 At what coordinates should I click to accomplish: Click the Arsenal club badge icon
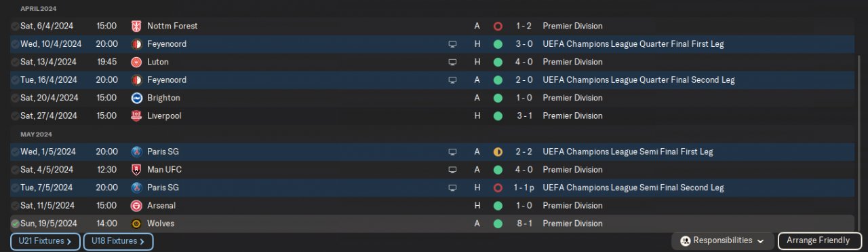click(136, 205)
